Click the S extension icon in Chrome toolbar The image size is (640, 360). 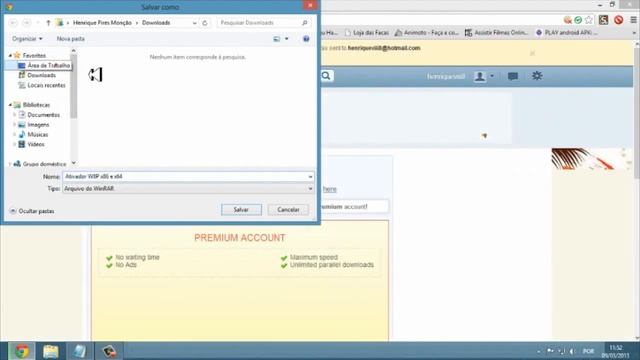pyautogui.click(x=604, y=20)
